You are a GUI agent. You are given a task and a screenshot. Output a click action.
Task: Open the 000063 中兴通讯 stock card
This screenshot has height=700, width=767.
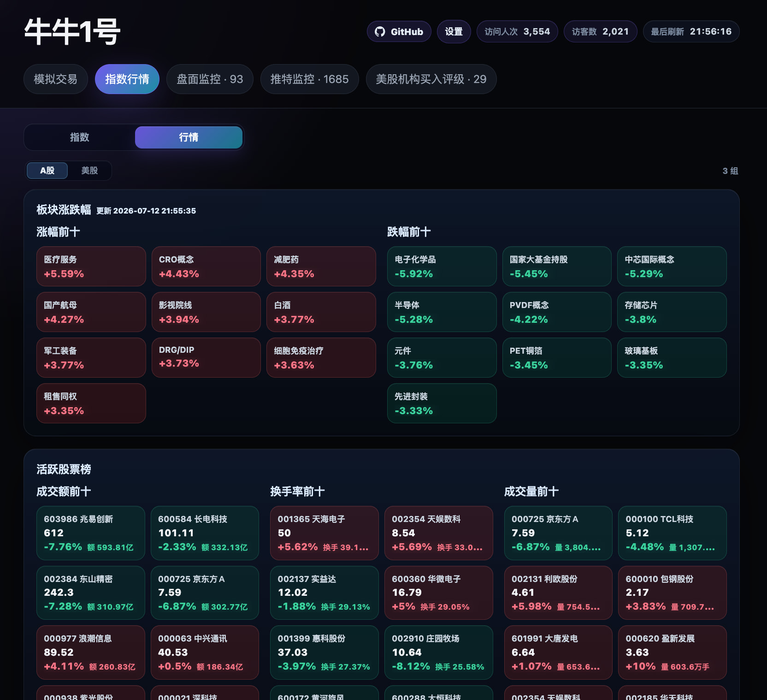[x=205, y=653]
